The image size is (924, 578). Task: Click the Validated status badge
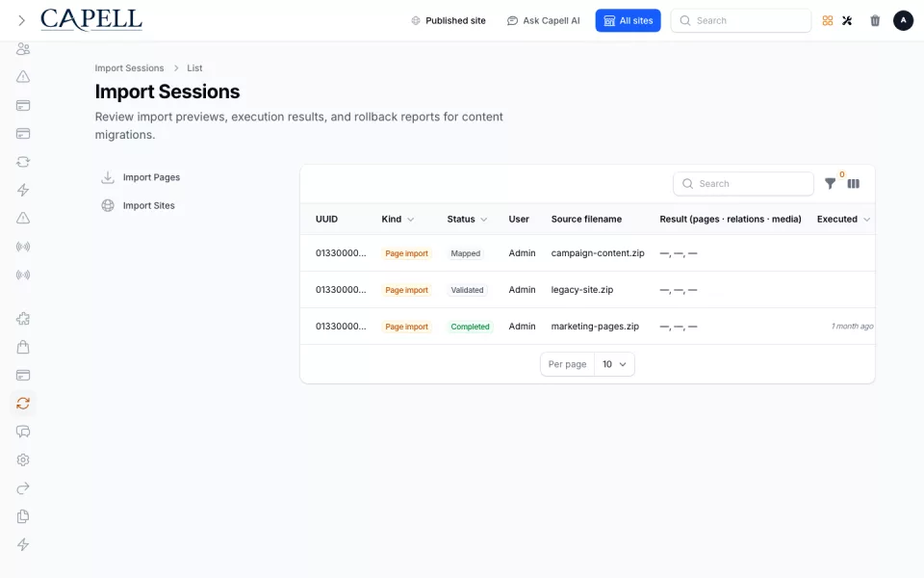point(468,290)
